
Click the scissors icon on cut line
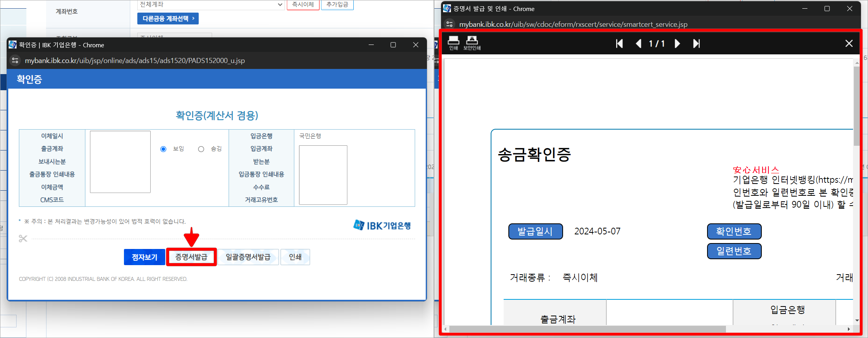(23, 238)
